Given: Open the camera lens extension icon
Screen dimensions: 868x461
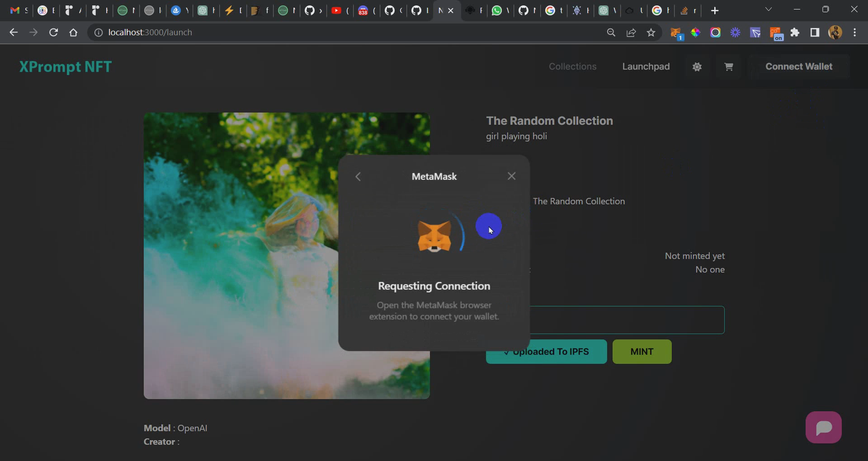Looking at the screenshot, I should click(x=715, y=33).
